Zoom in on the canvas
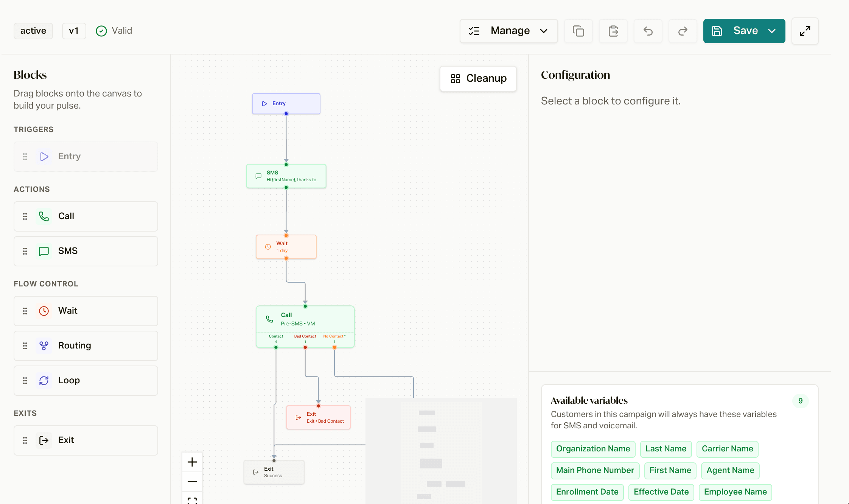The width and height of the screenshot is (849, 504). tap(192, 462)
